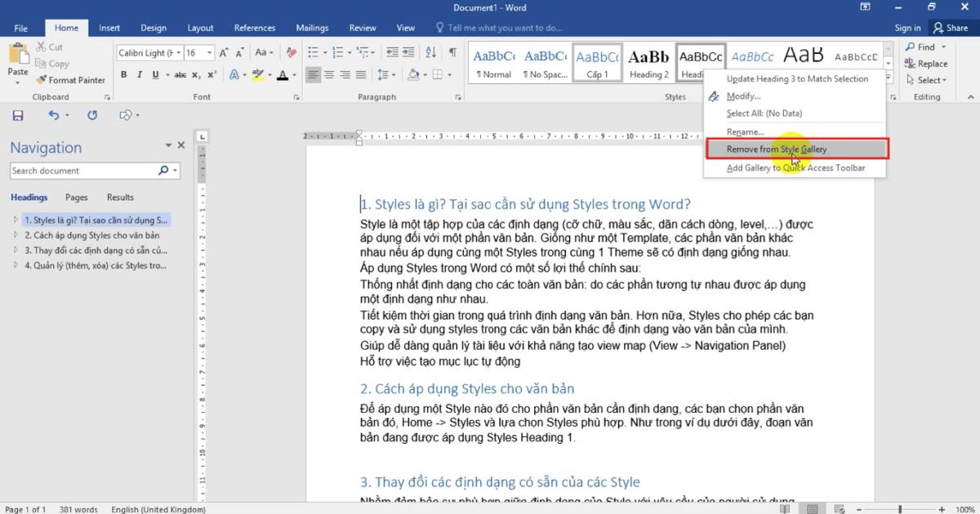Enable bulleted list formatting
This screenshot has height=514, width=980.
coord(314,51)
